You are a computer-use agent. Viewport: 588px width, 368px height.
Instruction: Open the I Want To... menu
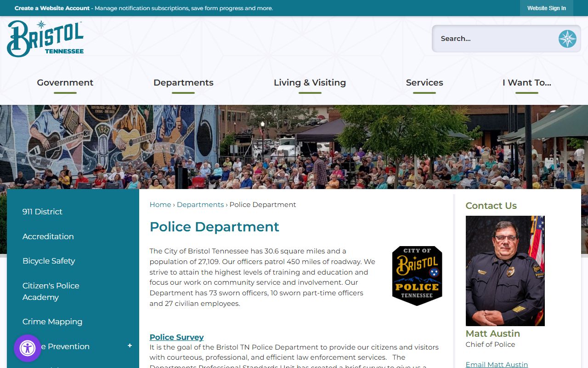pos(526,83)
